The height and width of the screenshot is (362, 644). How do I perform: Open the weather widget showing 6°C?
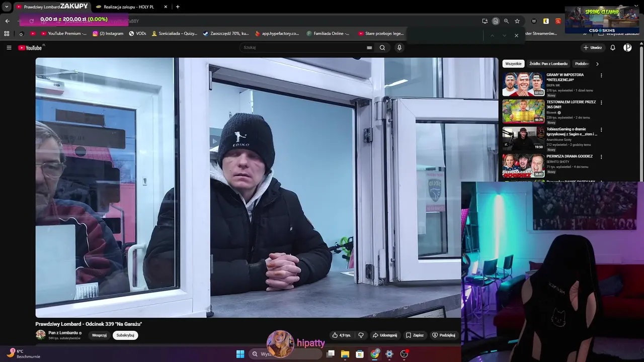pyautogui.click(x=24, y=353)
